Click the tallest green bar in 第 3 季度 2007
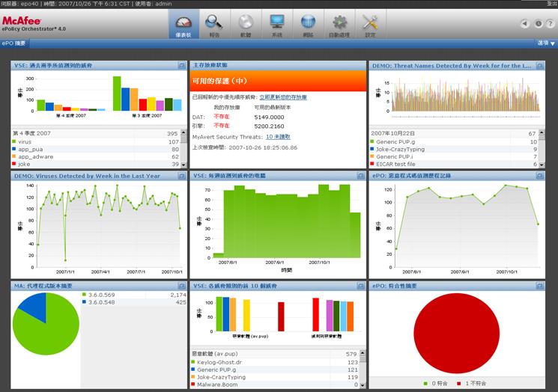This screenshot has width=558, height=392. [x=117, y=94]
